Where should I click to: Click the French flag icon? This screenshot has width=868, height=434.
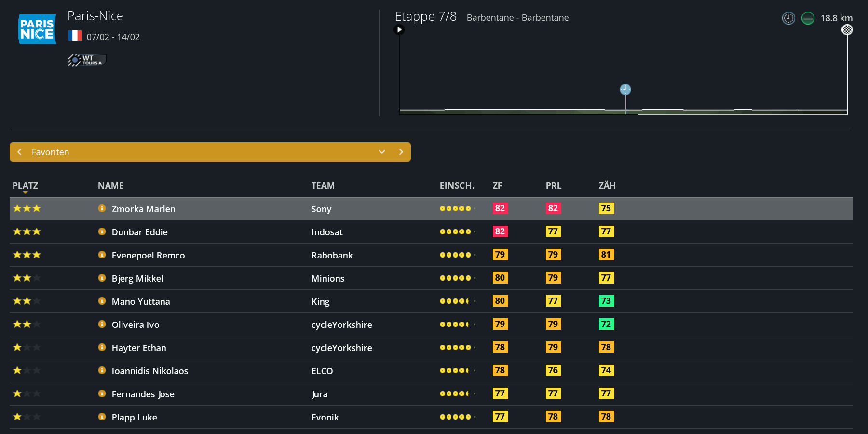click(75, 36)
